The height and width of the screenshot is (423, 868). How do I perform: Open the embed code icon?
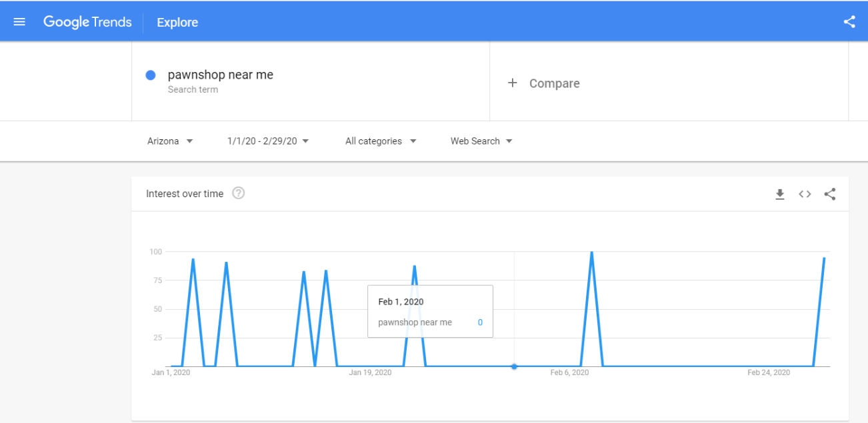(805, 194)
